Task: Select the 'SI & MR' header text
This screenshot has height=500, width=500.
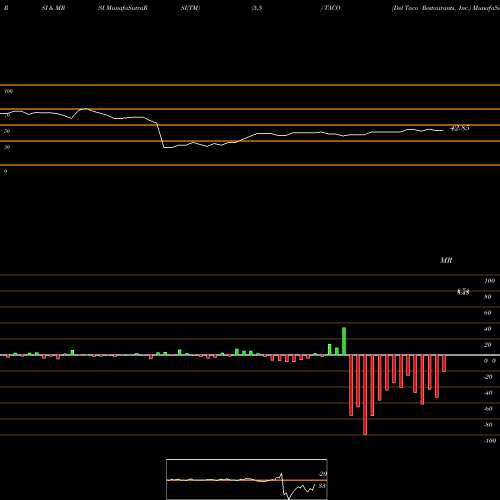Action: [x=53, y=8]
